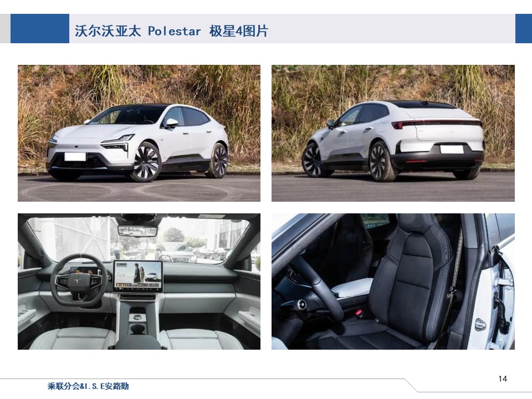Viewport: 532px width, 399px height.
Task: Click the blurred rear license plate
Action: (x=452, y=149)
